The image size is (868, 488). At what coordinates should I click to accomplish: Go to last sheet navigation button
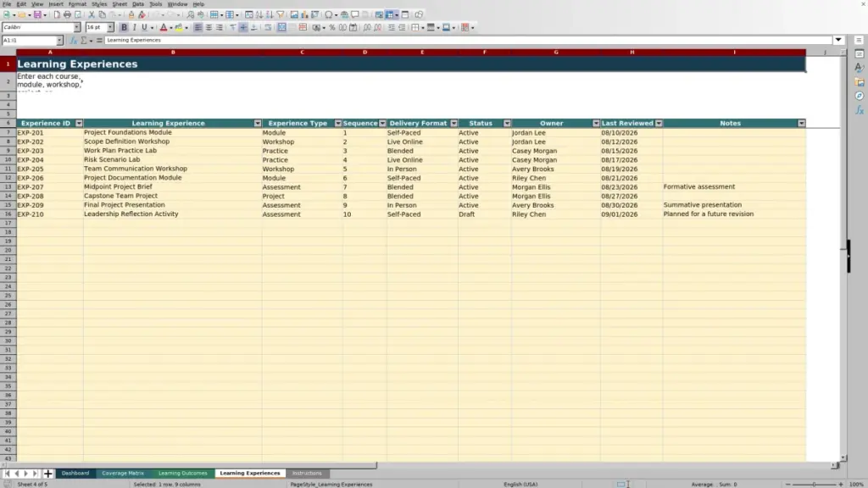(x=35, y=474)
